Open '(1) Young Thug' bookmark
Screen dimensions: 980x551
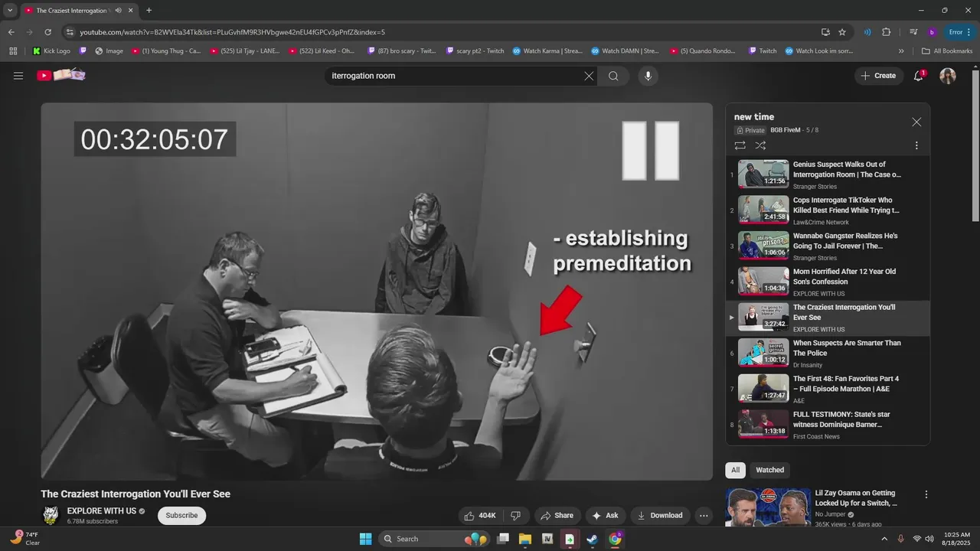(x=166, y=51)
